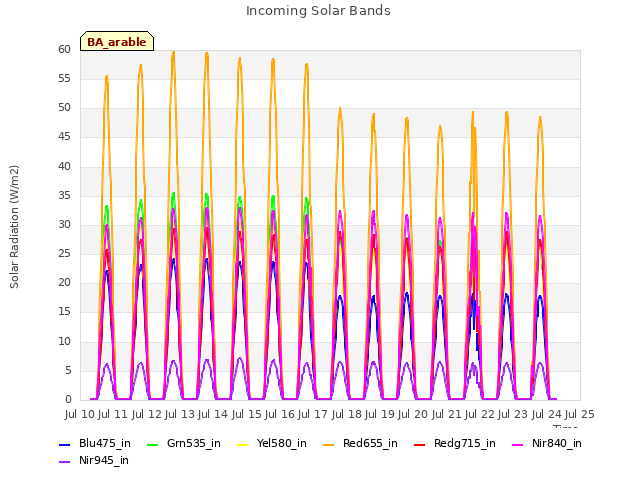Click the magenta Nir840_in legend swatch
Image resolution: width=640 pixels, height=480 pixels.
(518, 444)
